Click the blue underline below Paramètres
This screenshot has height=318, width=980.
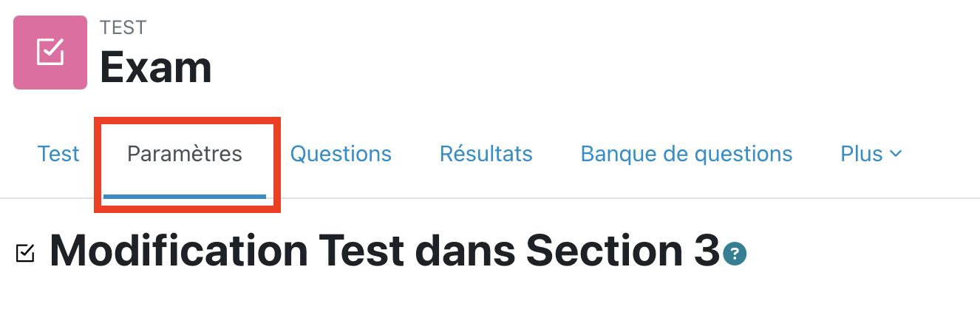(185, 196)
